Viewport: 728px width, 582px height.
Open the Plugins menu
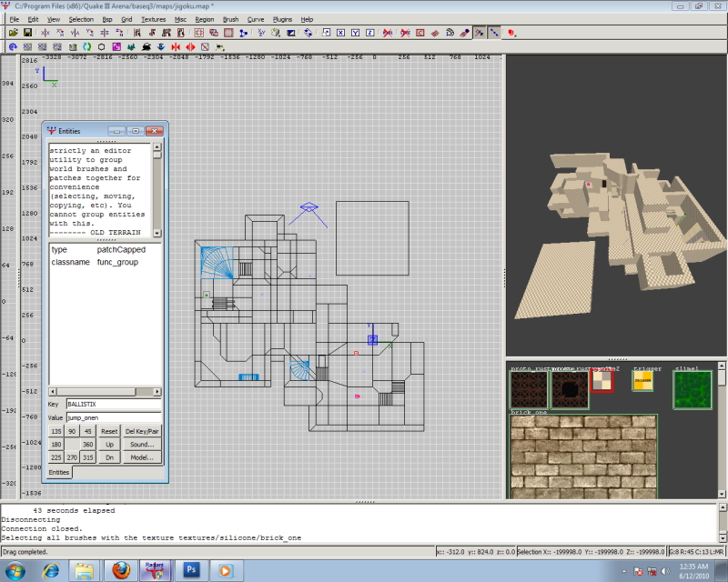pos(282,19)
